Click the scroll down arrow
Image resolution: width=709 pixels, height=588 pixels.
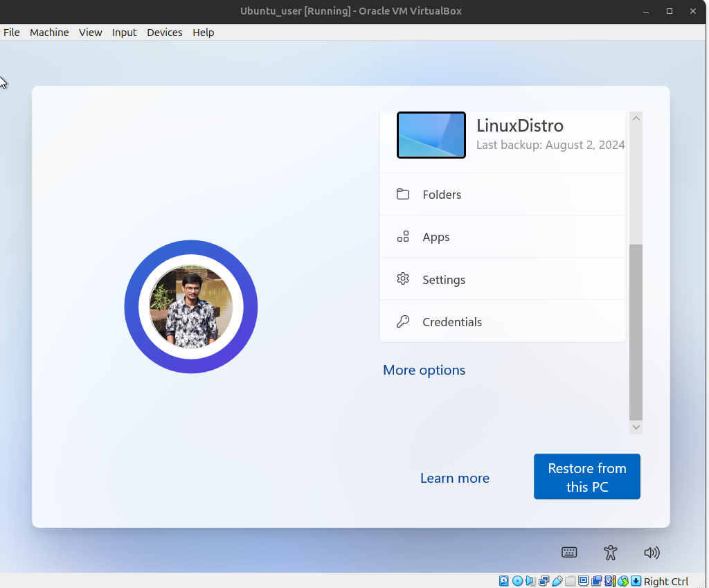636,427
